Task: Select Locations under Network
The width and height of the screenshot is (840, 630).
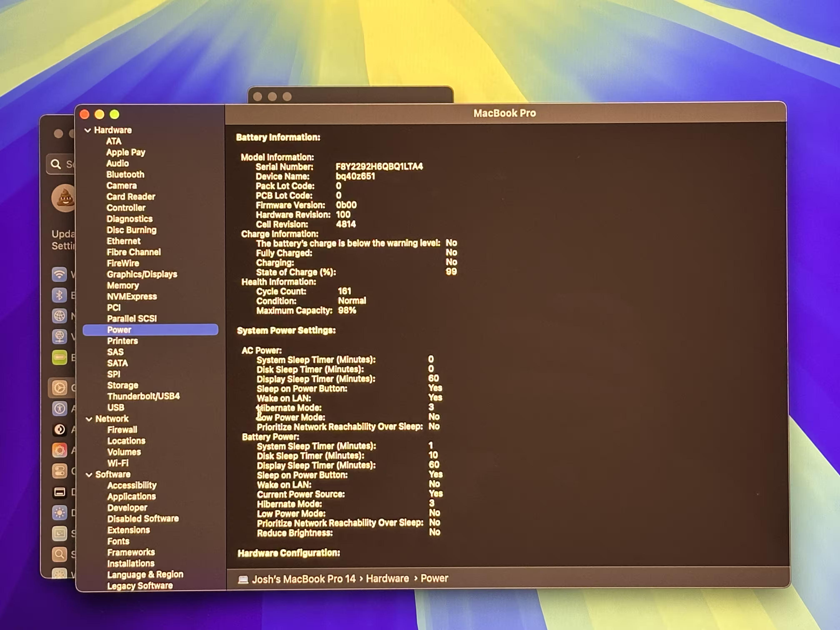Action: tap(126, 441)
